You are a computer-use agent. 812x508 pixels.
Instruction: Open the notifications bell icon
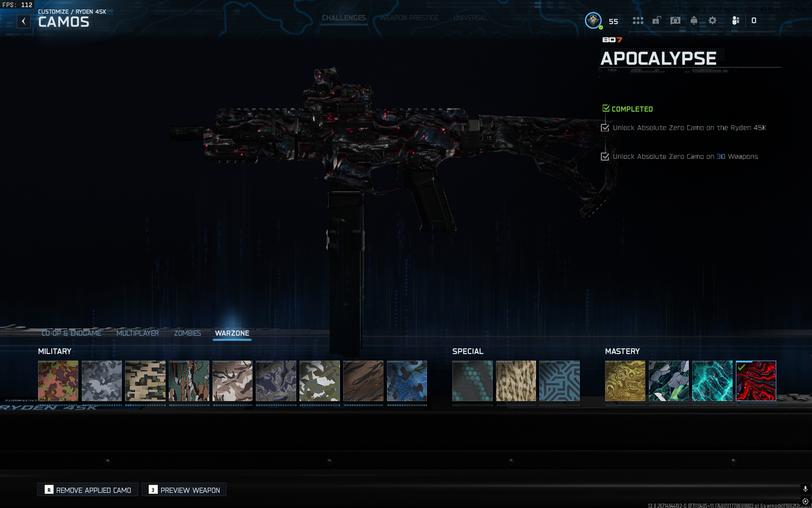tap(694, 20)
